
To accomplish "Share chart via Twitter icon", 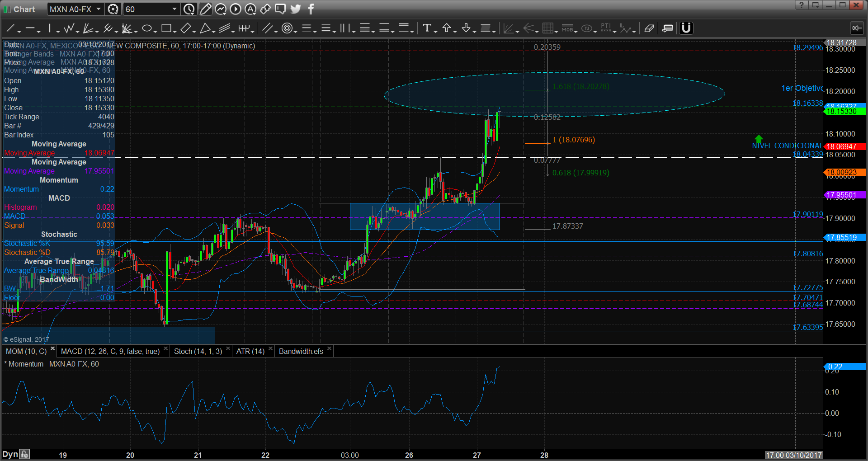I will click(296, 9).
